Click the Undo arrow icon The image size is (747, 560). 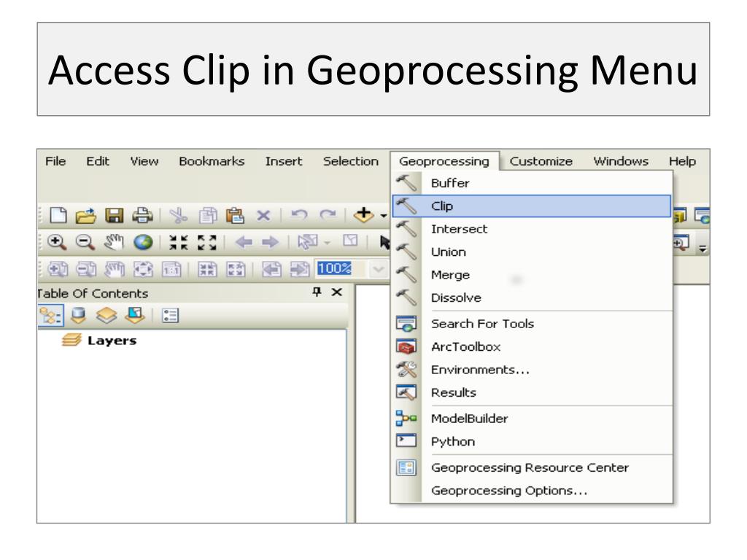click(x=299, y=215)
